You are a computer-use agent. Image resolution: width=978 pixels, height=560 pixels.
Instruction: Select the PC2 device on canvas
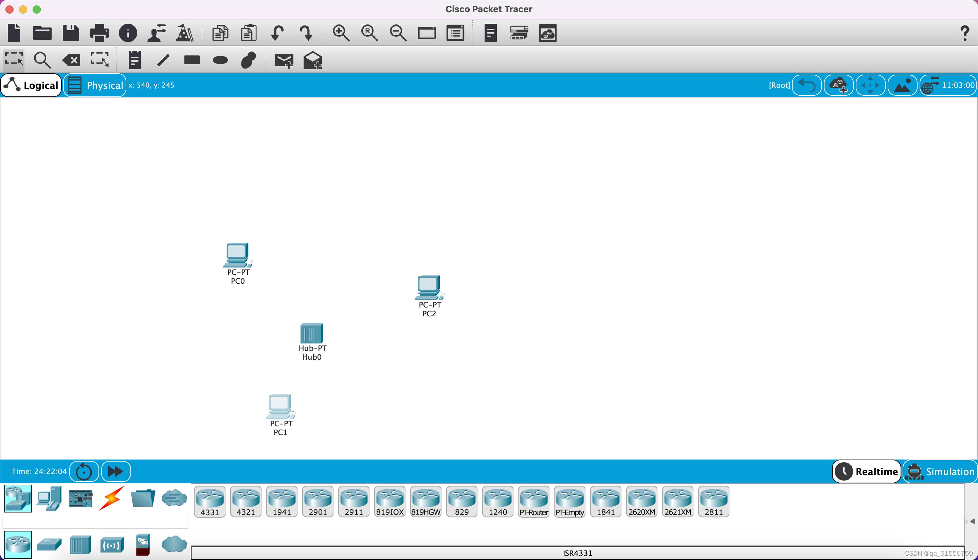(x=429, y=288)
